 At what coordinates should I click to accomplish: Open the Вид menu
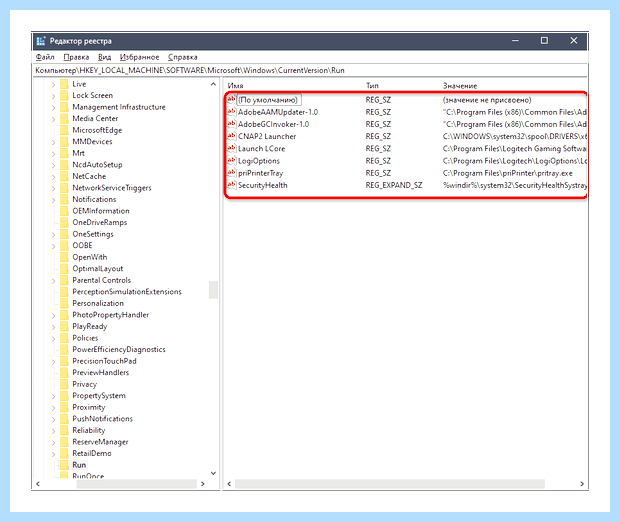[x=104, y=57]
